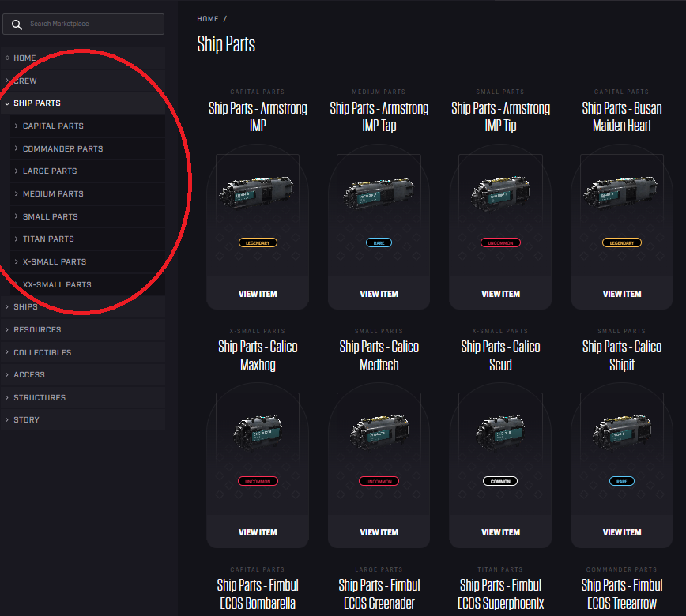686x616 pixels.
Task: Expand the SHIPS category chevron
Action: click(x=7, y=306)
